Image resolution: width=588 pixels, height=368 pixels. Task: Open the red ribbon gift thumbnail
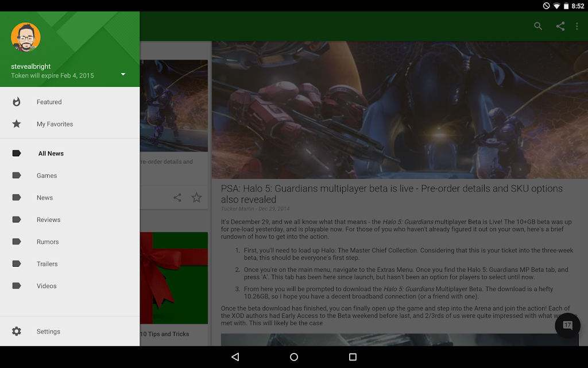click(x=173, y=278)
